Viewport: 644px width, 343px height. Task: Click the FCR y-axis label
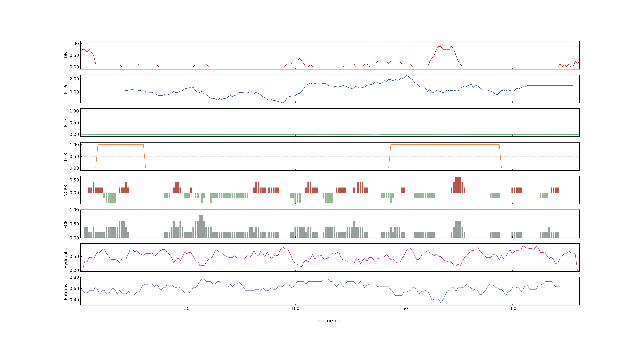pyautogui.click(x=66, y=224)
